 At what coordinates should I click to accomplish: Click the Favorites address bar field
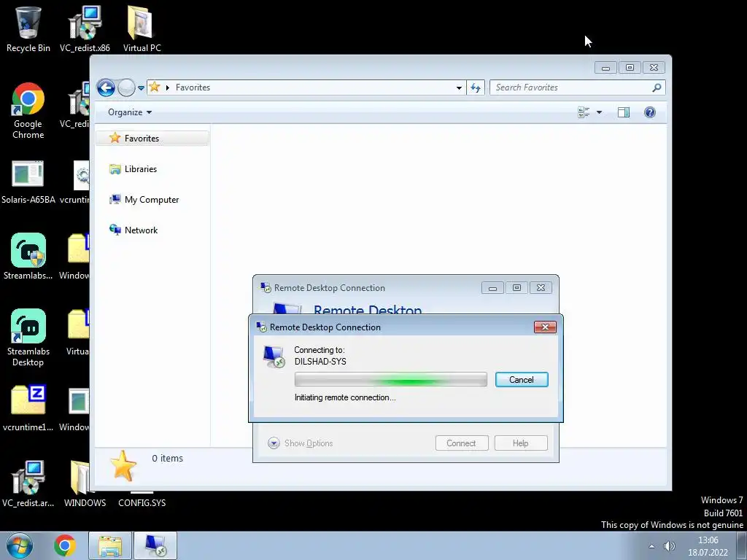pos(306,87)
